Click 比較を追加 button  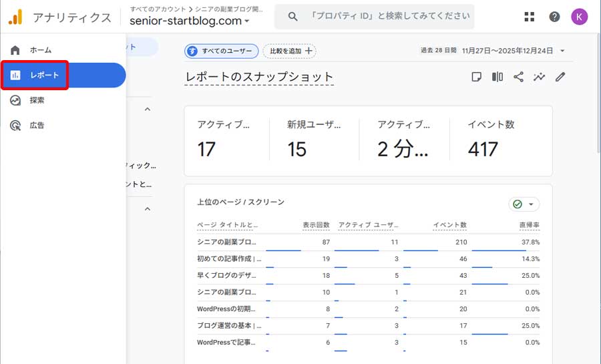pos(289,51)
